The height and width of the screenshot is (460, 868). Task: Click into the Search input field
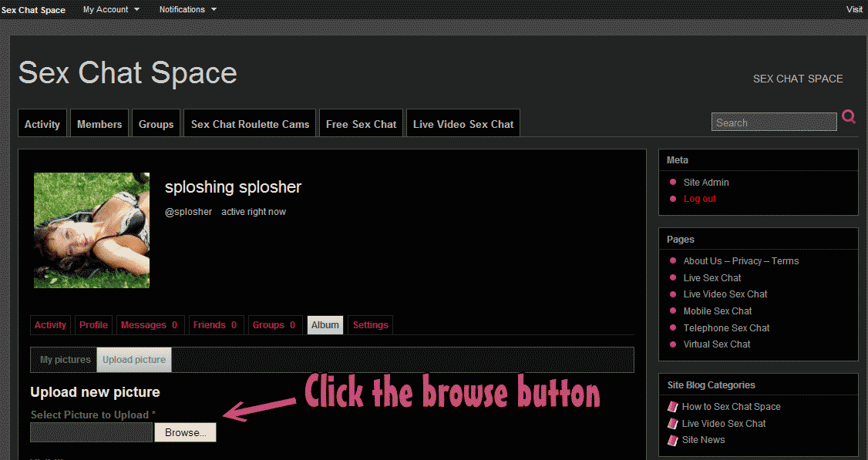pyautogui.click(x=774, y=123)
